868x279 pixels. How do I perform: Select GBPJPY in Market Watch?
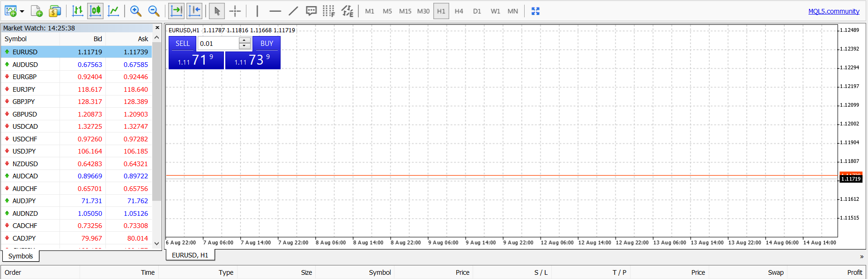coord(76,102)
